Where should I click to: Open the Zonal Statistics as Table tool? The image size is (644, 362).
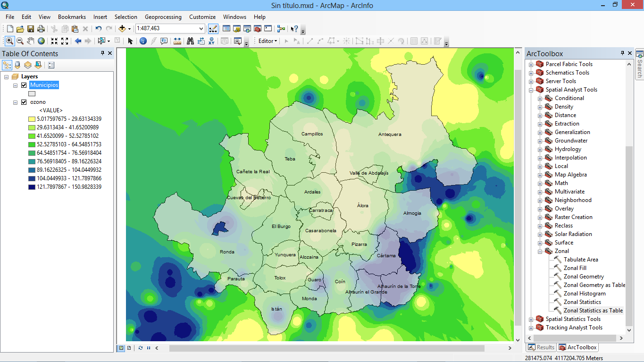pyautogui.click(x=593, y=311)
